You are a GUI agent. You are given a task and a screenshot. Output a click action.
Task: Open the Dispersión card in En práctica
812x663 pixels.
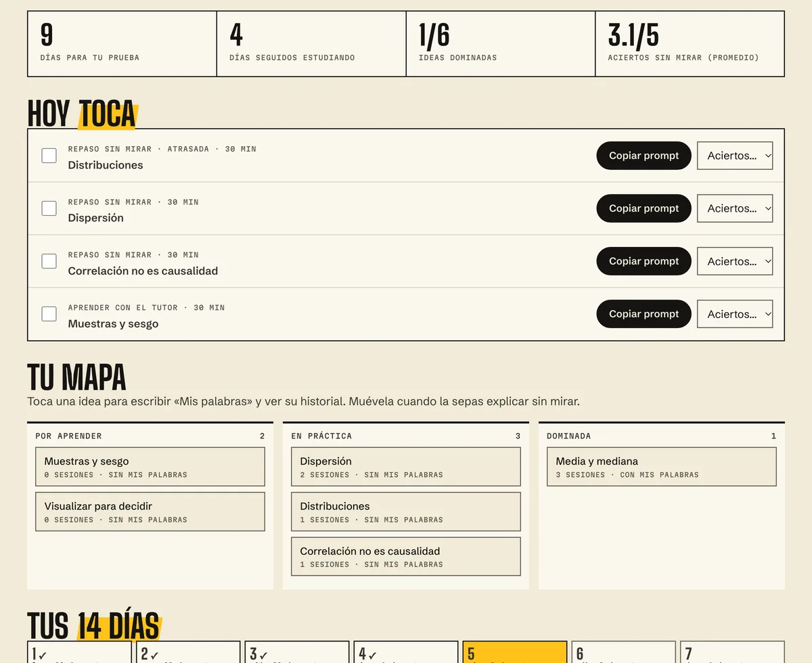point(406,467)
